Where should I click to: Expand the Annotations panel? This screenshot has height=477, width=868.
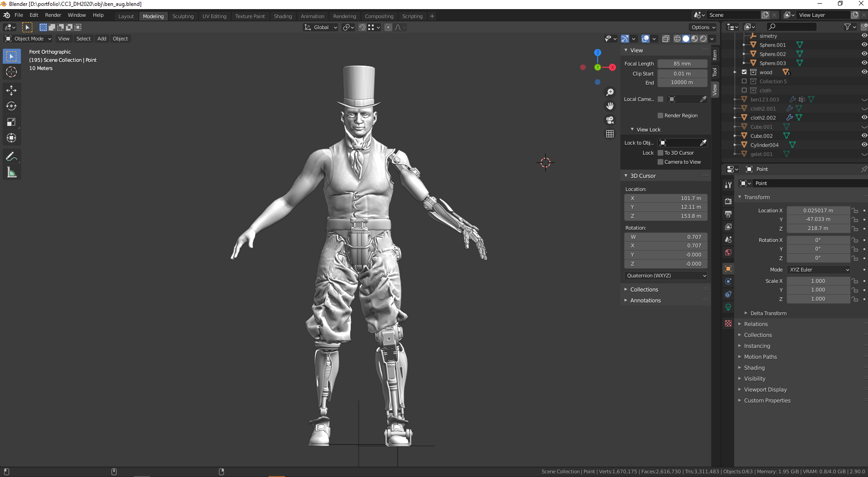point(645,301)
